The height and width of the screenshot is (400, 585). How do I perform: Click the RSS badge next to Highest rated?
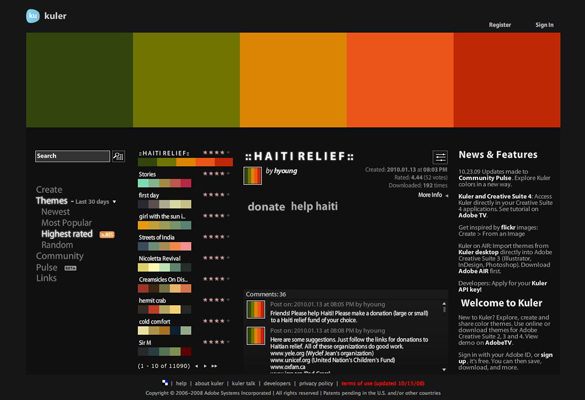click(107, 235)
